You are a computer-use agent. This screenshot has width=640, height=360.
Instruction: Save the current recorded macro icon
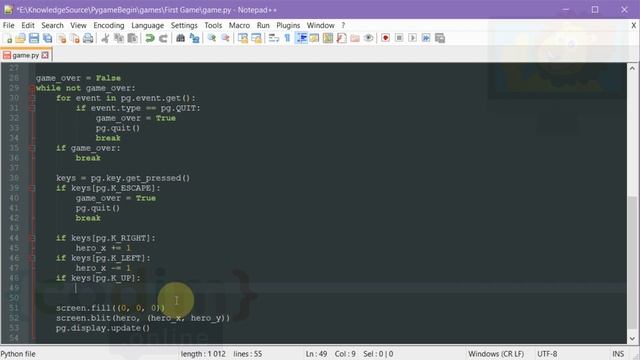coord(440,38)
